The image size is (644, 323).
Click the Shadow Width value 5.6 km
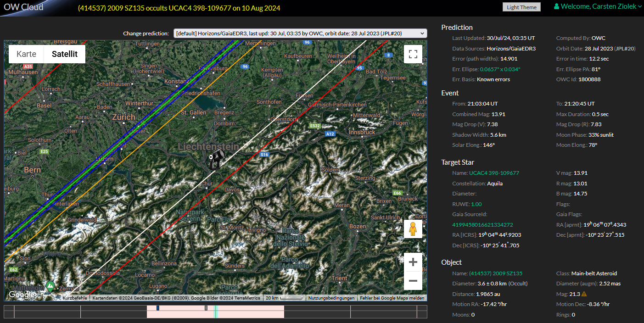coord(498,135)
